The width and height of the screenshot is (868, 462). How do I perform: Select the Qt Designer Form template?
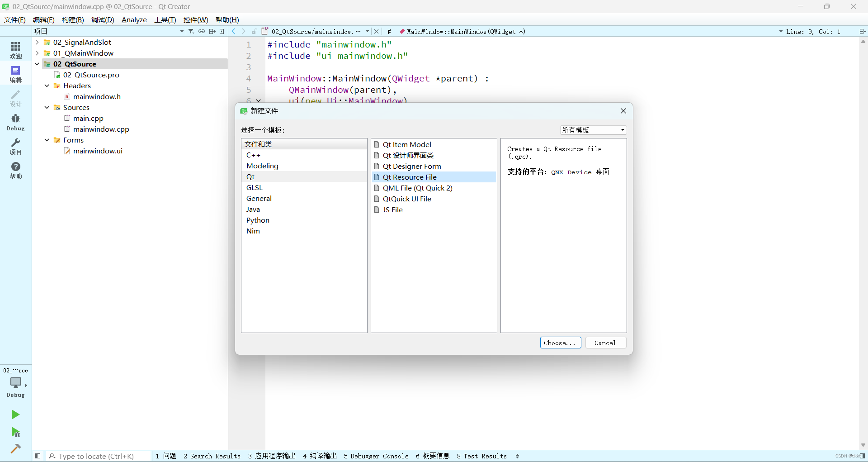pos(434,166)
